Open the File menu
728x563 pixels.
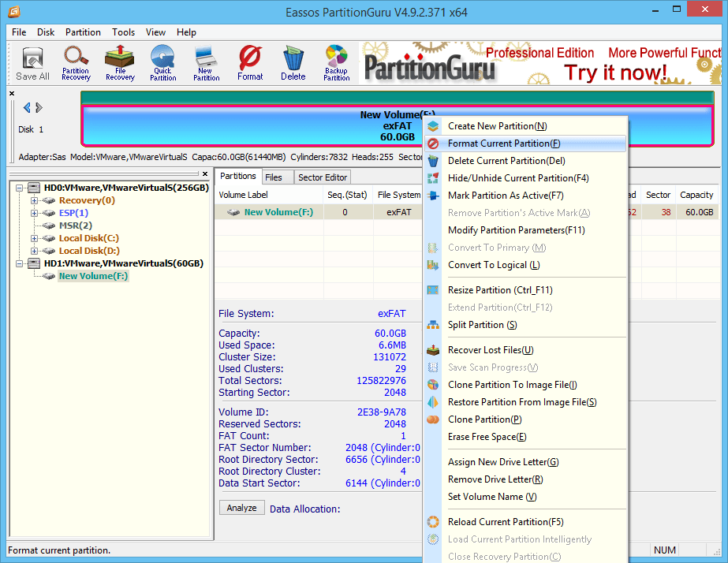coord(19,32)
